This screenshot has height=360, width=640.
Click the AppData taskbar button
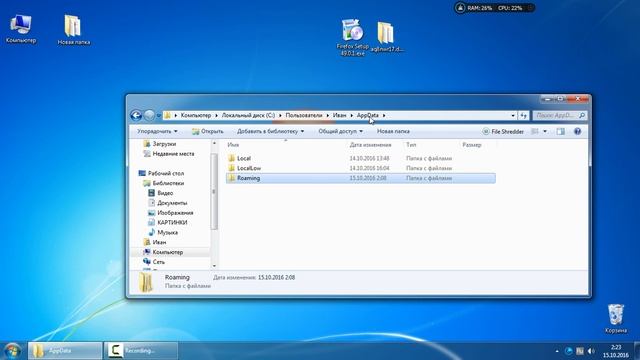[x=65, y=351]
